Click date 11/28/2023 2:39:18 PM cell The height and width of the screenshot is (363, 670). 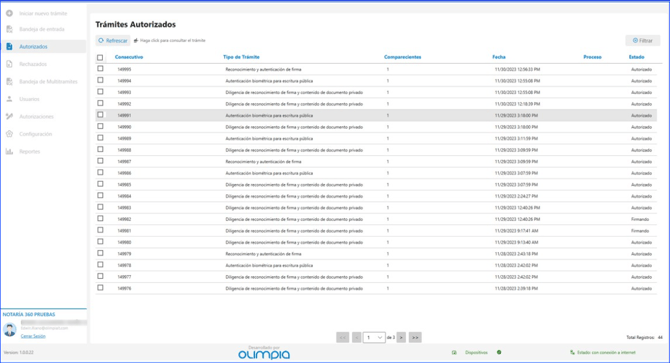point(517,288)
